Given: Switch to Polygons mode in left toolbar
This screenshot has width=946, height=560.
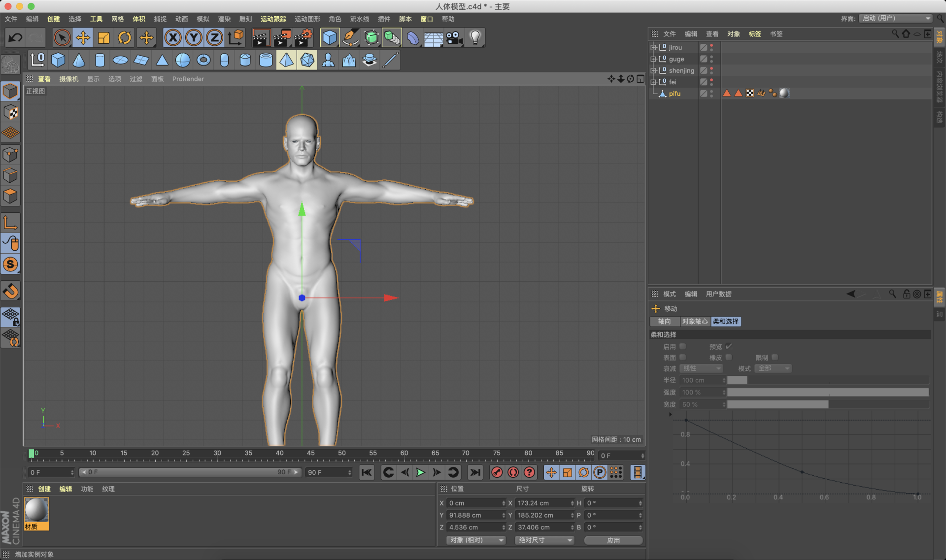Looking at the screenshot, I should (10, 196).
